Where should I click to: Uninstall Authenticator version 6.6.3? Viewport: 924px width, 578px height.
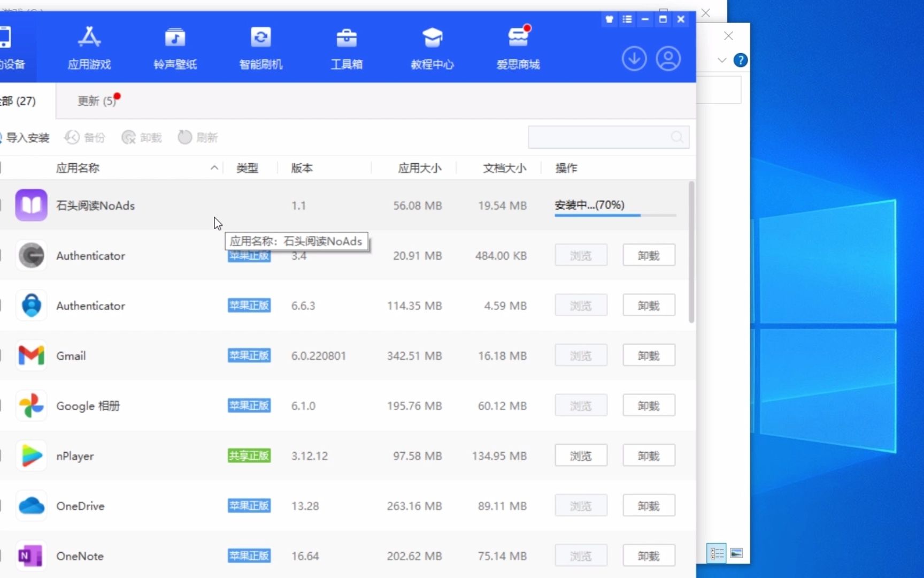point(649,305)
